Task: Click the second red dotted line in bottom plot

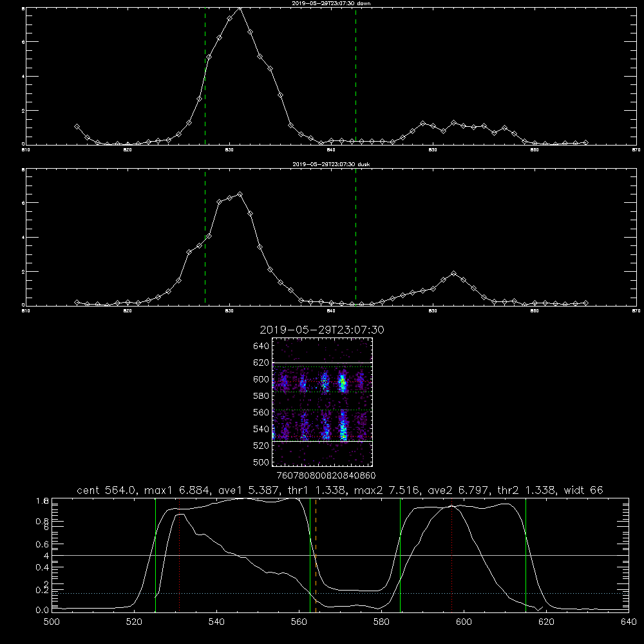Action: coord(452,554)
